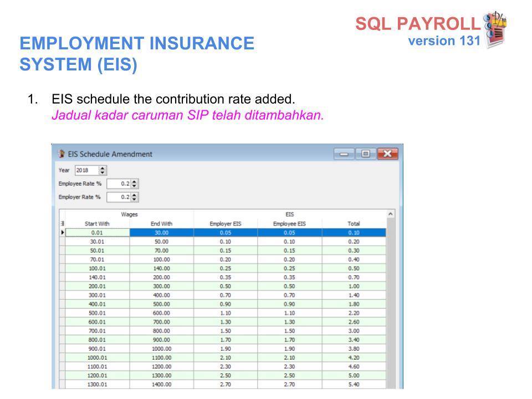Click the Wages group header
The width and height of the screenshot is (532, 399).
click(x=129, y=214)
